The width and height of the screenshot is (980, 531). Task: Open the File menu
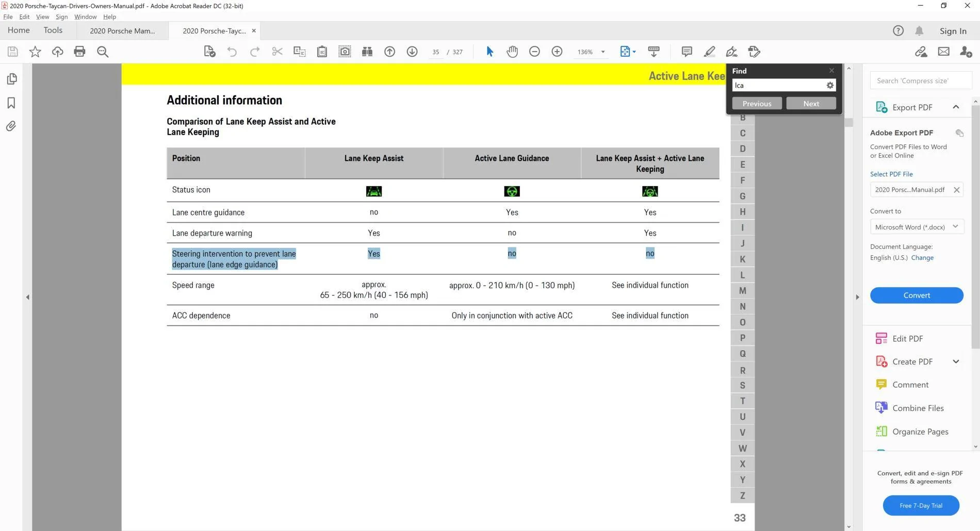pos(8,17)
